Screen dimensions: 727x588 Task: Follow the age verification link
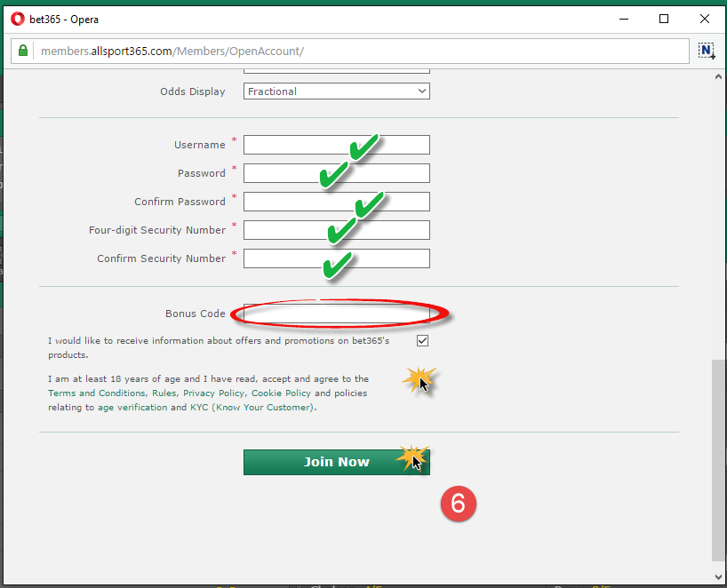[x=132, y=408]
